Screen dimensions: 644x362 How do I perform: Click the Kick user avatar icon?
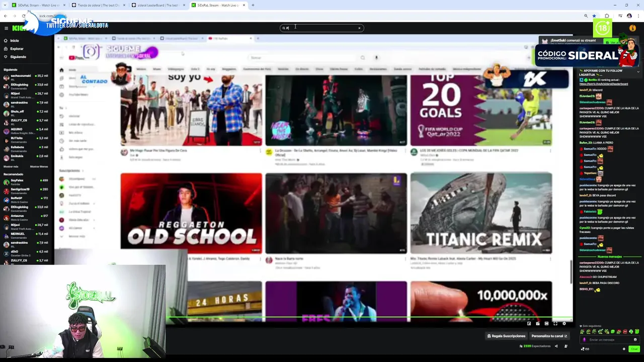point(633,28)
